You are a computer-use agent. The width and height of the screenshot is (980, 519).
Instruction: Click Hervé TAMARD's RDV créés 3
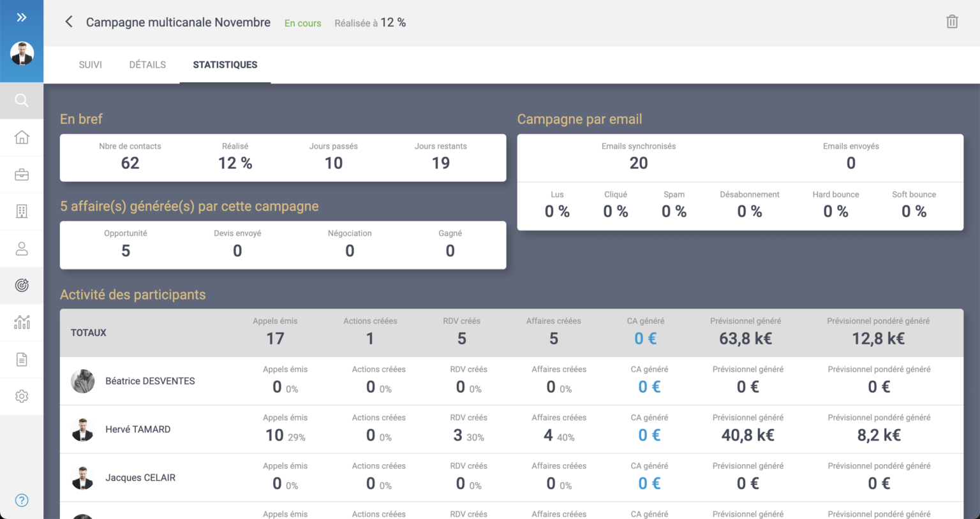click(457, 435)
